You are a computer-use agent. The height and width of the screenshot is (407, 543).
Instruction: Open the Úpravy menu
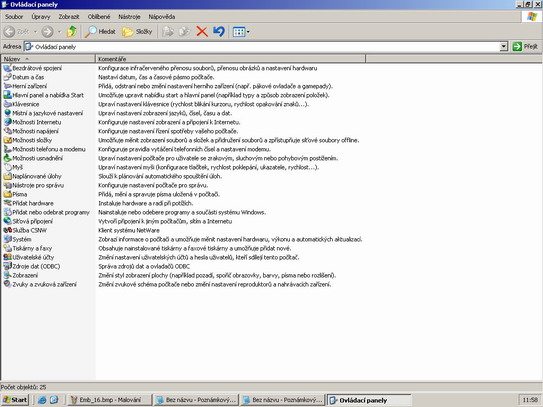point(41,17)
